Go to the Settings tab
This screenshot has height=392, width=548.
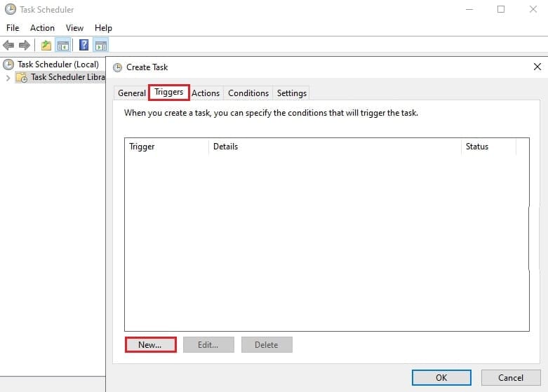tap(291, 93)
